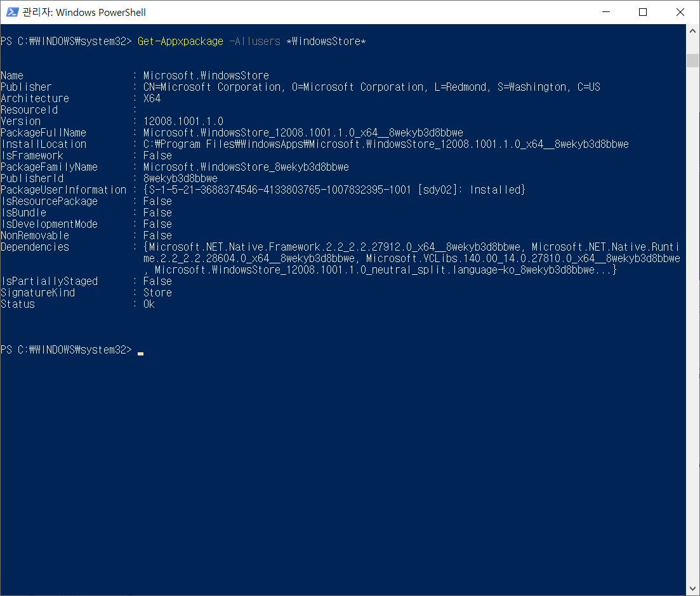Close the PowerShell window
The height and width of the screenshot is (596, 700).
pos(680,12)
